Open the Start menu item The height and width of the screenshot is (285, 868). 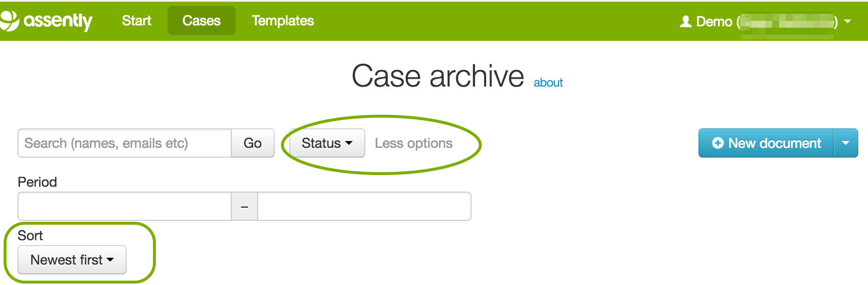click(x=136, y=20)
